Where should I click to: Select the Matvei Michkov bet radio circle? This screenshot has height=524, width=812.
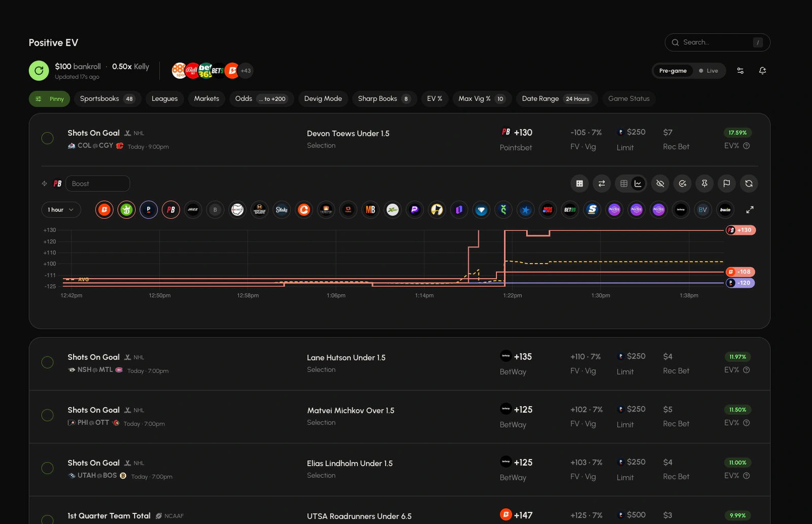[47, 415]
